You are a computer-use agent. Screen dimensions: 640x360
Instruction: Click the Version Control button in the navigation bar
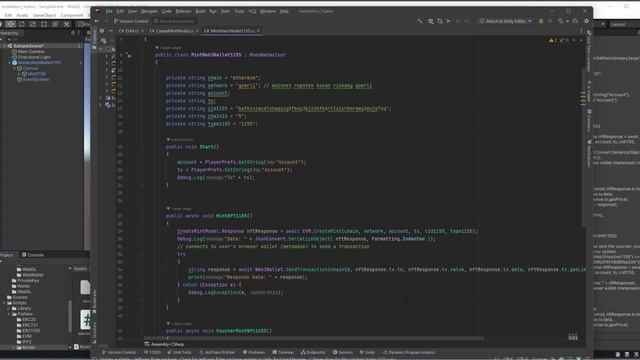pos(131,21)
